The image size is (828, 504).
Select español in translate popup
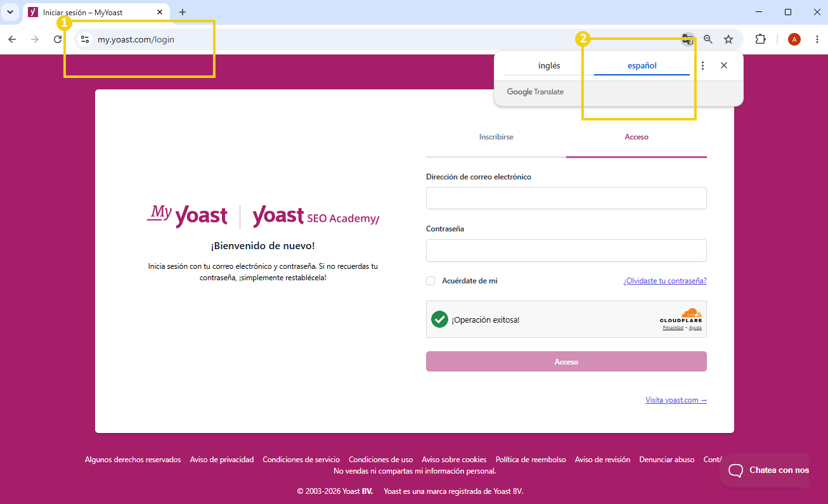click(642, 65)
